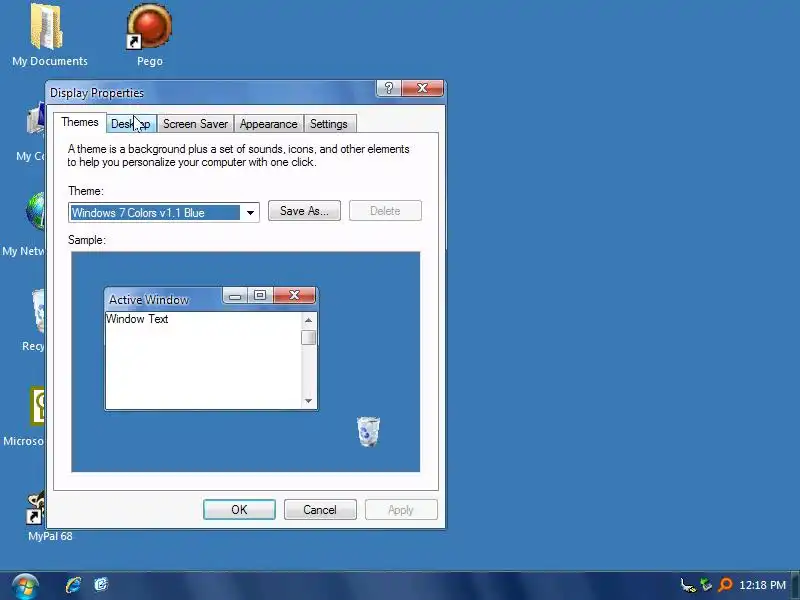Viewport: 800px width, 600px height.
Task: Click the greyed-out Delete theme button
Action: pyautogui.click(x=385, y=211)
